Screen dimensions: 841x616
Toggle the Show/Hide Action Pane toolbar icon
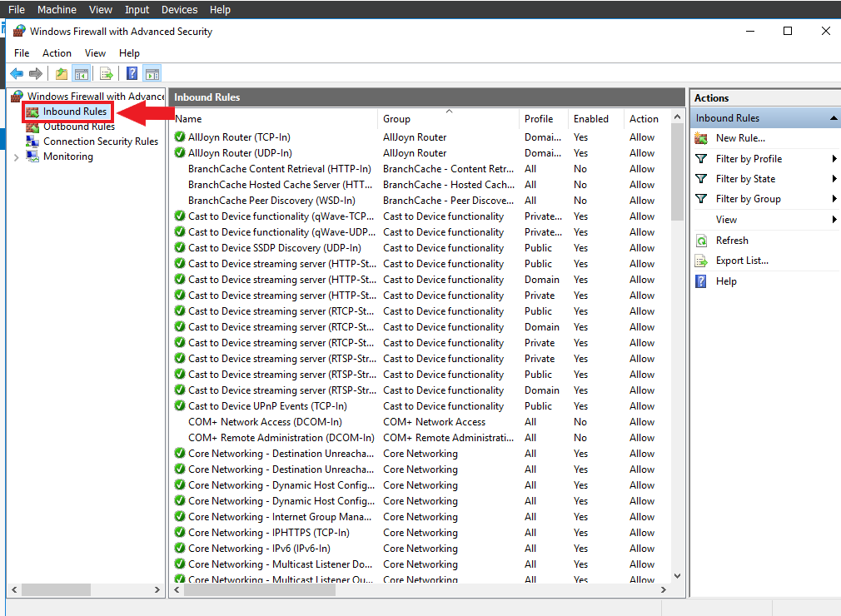pyautogui.click(x=152, y=73)
